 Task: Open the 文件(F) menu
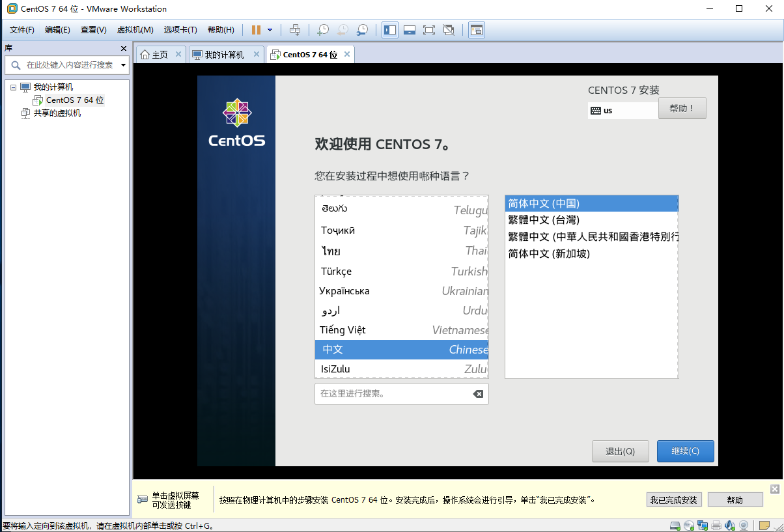pyautogui.click(x=22, y=30)
